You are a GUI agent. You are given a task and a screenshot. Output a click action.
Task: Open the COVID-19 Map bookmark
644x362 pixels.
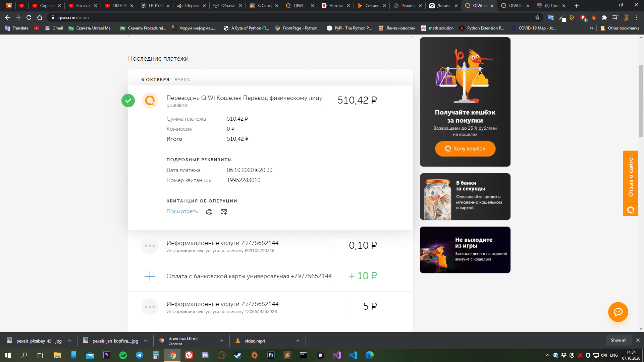coord(534,28)
